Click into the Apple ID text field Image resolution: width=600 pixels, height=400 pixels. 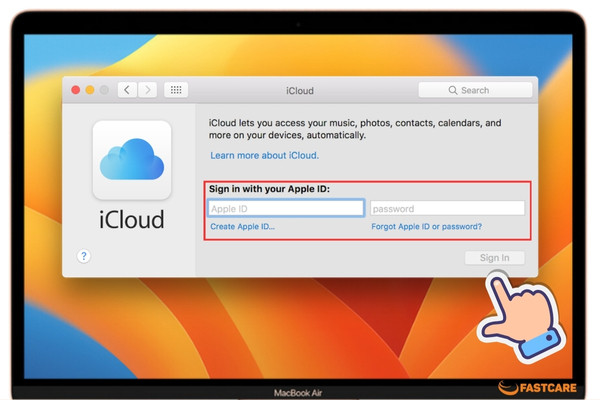point(286,209)
